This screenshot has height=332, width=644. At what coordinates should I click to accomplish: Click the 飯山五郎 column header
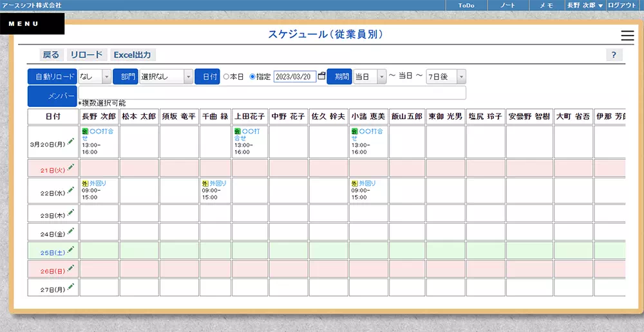[406, 117]
